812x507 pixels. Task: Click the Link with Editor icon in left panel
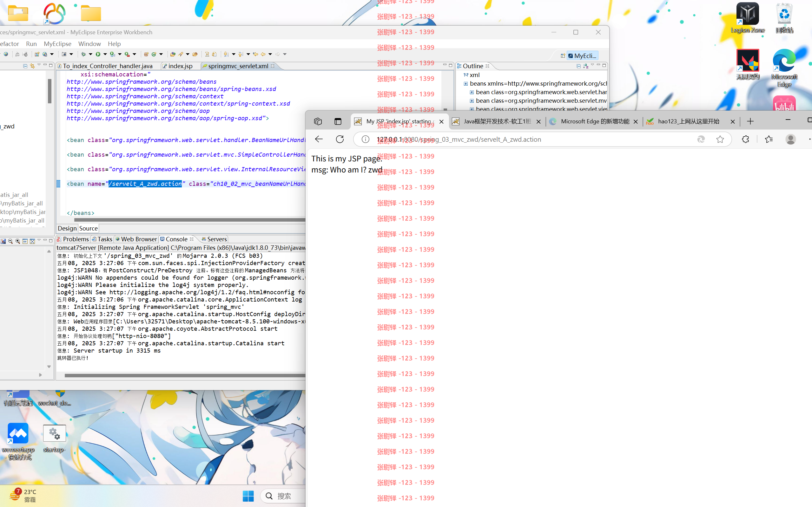[33, 66]
